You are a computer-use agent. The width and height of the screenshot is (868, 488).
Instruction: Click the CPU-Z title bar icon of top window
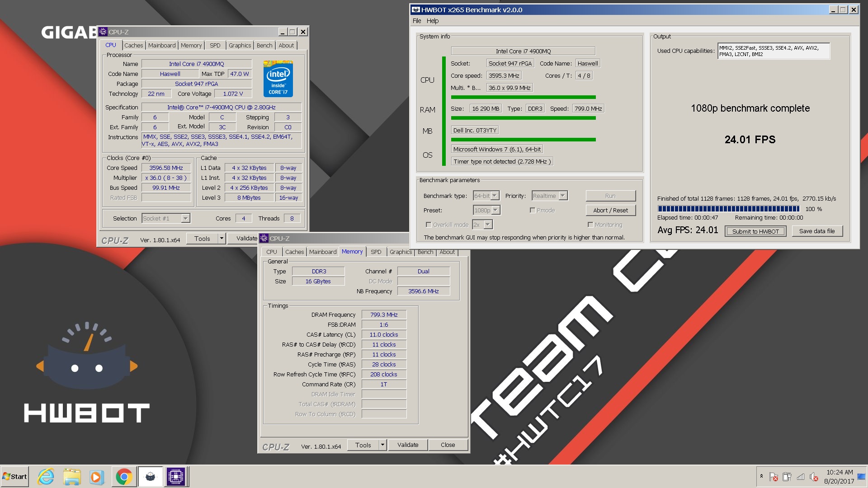click(103, 32)
